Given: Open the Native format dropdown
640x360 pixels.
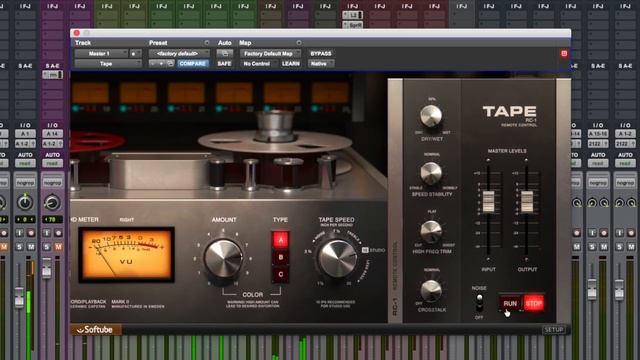Looking at the screenshot, I should coord(321,64).
